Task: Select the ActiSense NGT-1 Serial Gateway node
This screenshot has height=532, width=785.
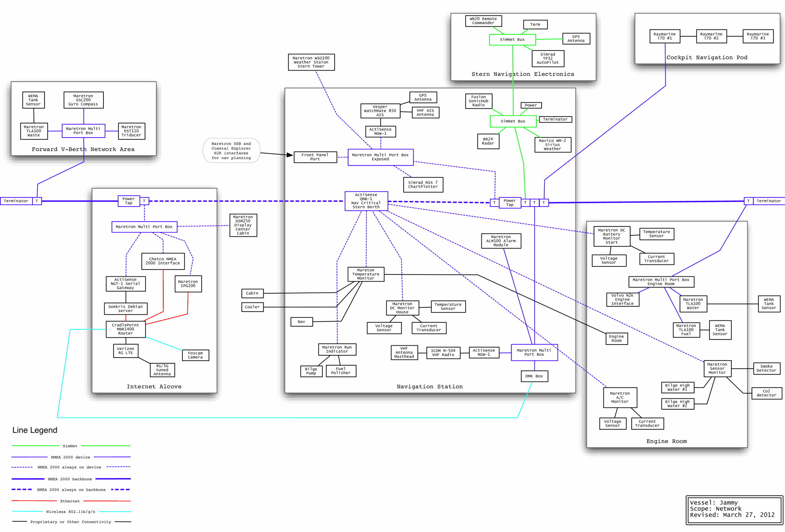Action: click(126, 284)
